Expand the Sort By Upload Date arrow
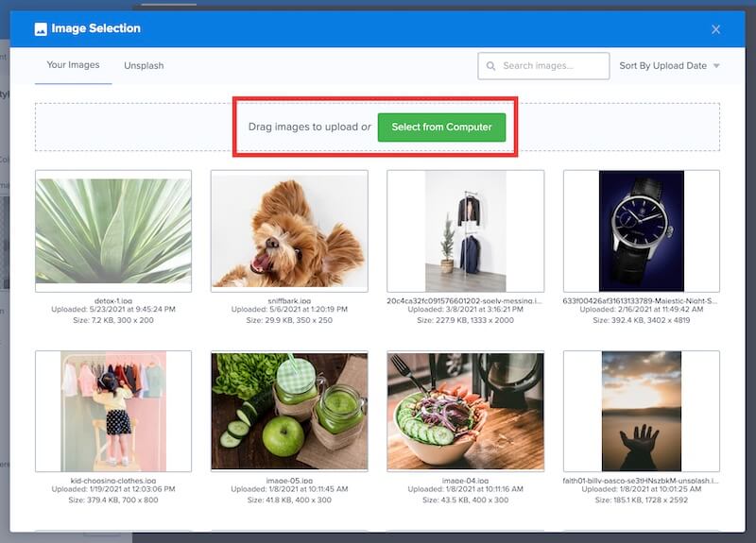The image size is (756, 543). [716, 66]
